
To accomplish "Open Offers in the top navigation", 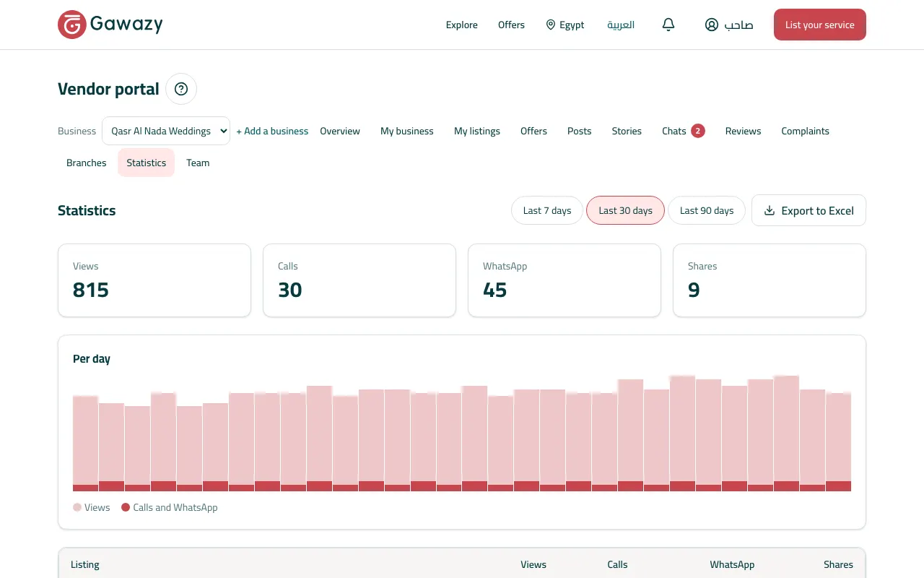I will pos(511,25).
